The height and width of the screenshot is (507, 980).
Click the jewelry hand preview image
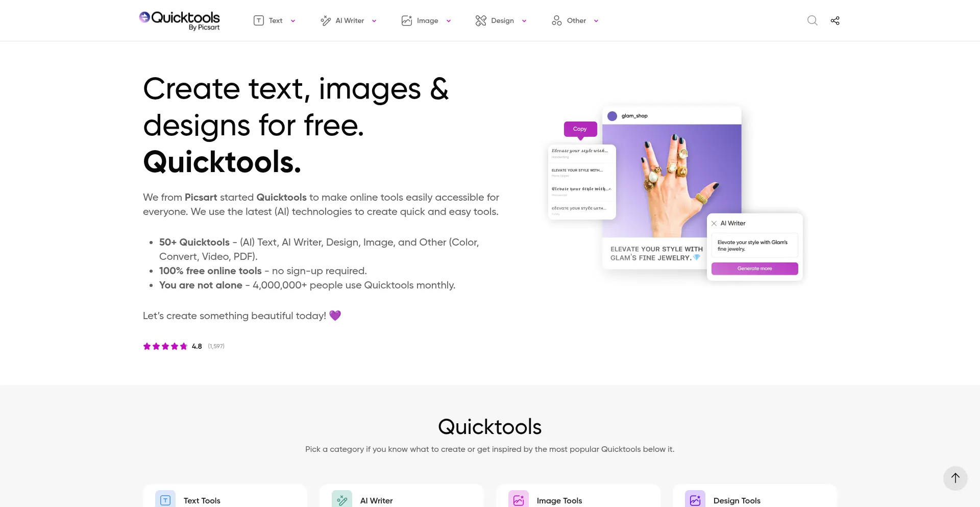(x=672, y=181)
